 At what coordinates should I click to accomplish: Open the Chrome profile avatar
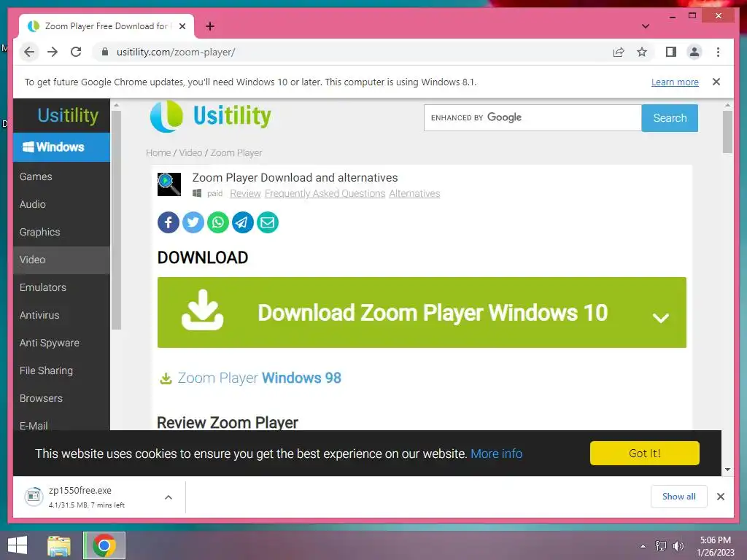[694, 52]
